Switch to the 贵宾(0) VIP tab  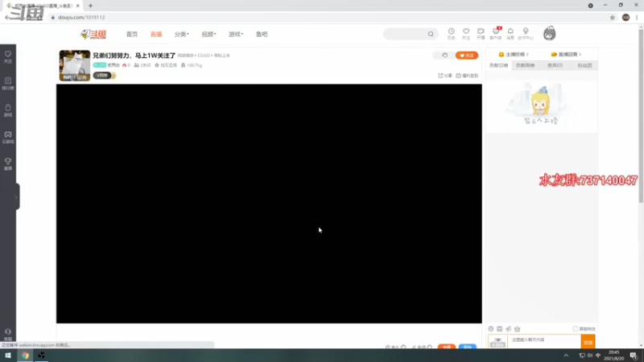555,65
